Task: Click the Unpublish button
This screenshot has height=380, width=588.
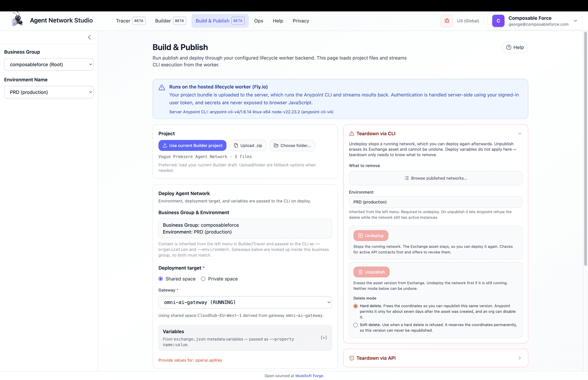Action: coord(371,272)
